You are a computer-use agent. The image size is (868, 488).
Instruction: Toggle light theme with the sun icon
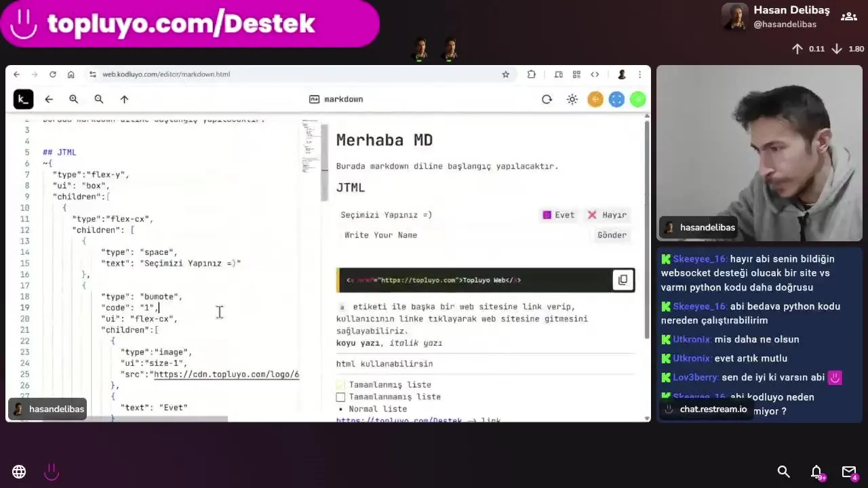tap(572, 100)
